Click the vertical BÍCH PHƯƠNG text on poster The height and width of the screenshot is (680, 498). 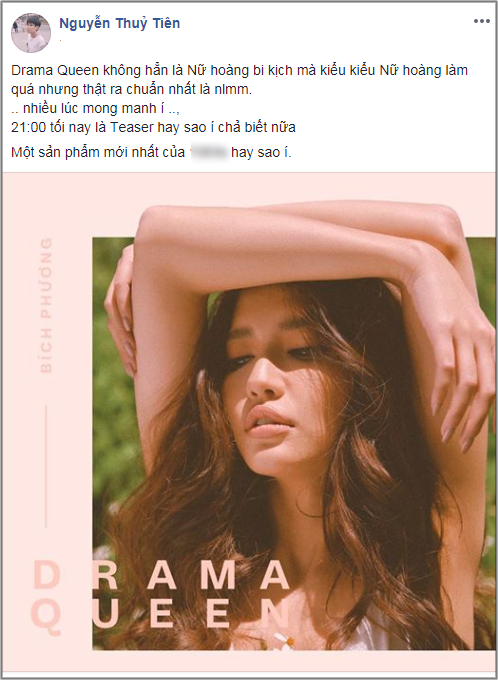46,305
